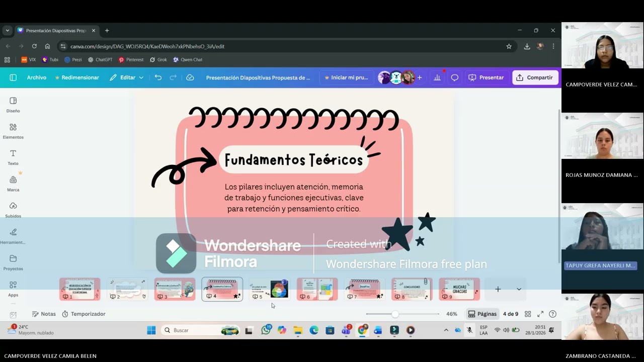Click the Compartir share button

coord(535,77)
